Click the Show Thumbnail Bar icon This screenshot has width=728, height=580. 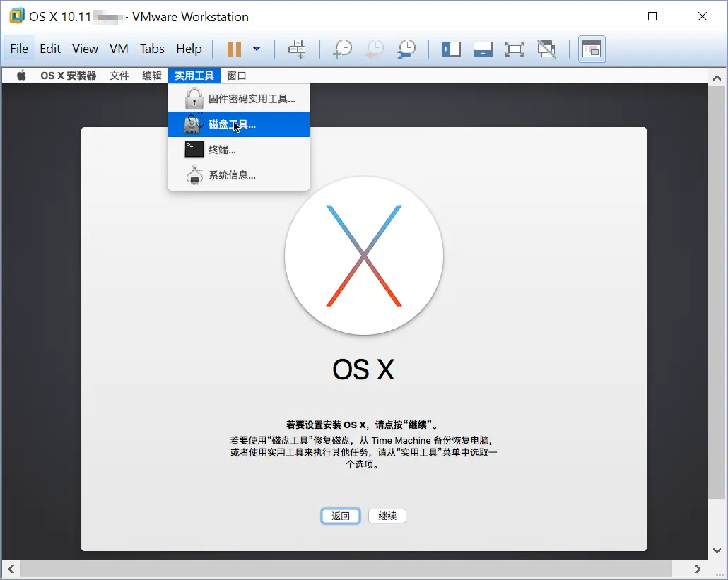483,49
